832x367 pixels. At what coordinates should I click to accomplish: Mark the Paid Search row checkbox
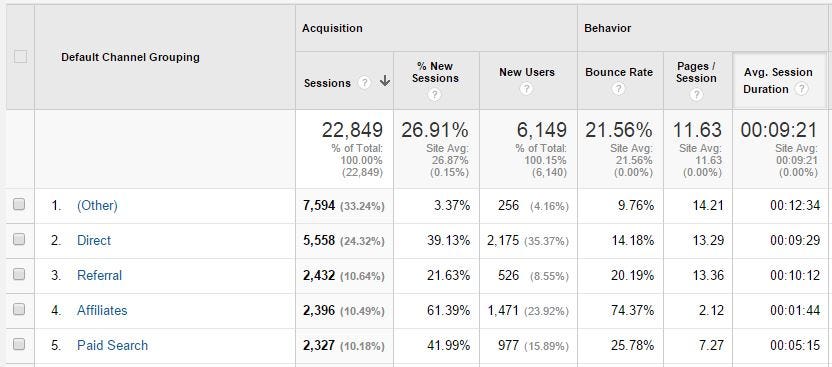click(x=19, y=344)
